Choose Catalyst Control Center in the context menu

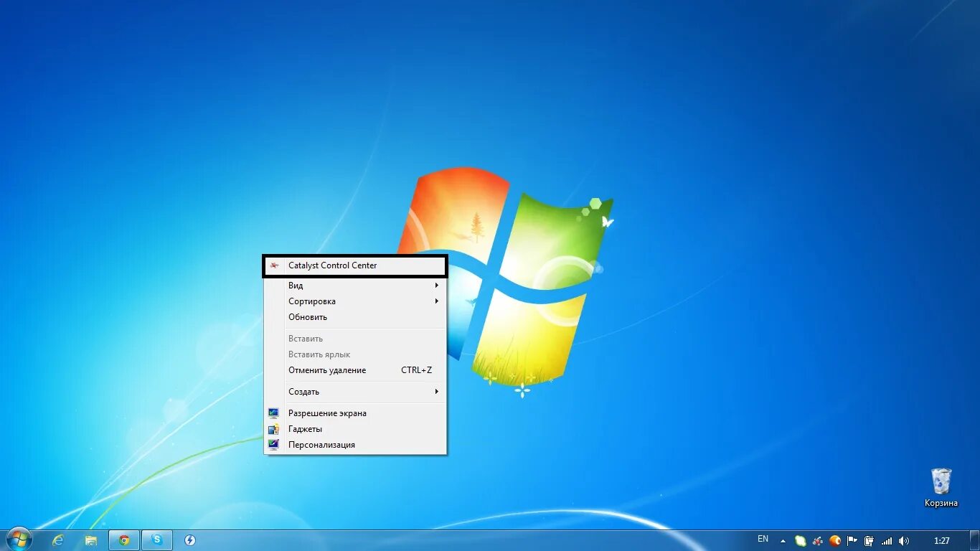tap(355, 265)
